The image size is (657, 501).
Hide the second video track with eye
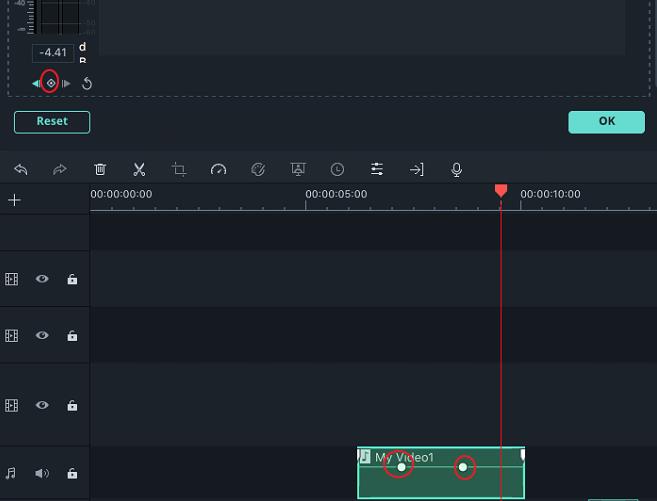coord(42,335)
